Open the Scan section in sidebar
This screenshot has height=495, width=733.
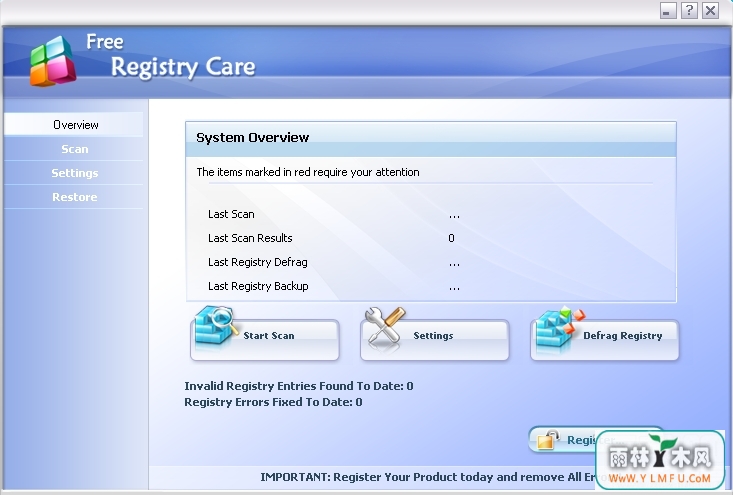tap(74, 149)
